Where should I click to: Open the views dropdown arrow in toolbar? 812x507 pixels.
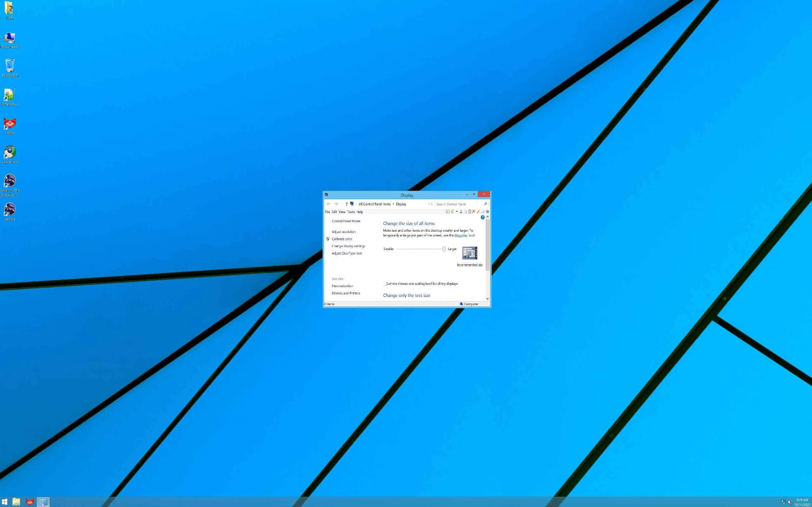click(x=457, y=212)
